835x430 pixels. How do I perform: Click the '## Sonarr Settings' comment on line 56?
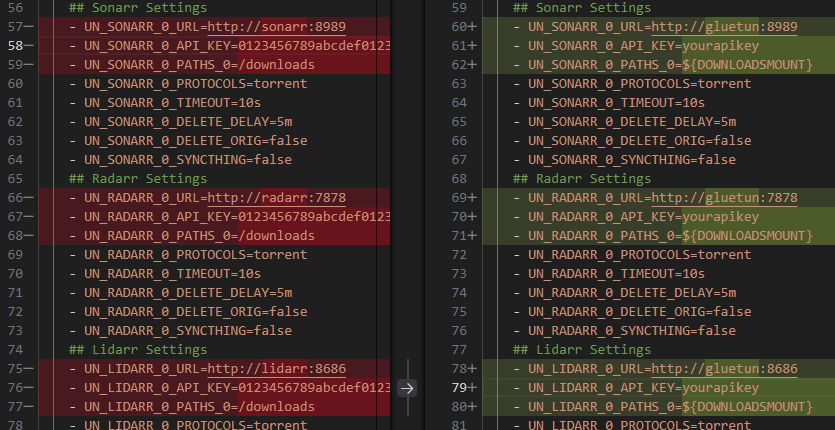(138, 8)
